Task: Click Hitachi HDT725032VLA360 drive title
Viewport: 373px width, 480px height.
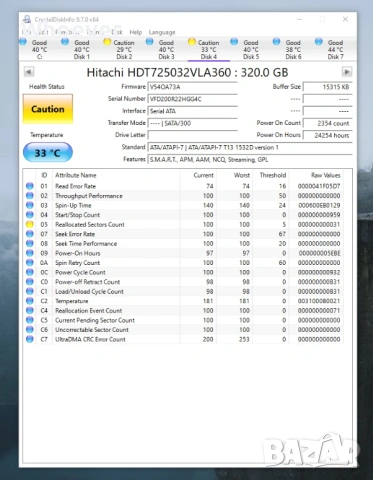Action: [x=187, y=72]
